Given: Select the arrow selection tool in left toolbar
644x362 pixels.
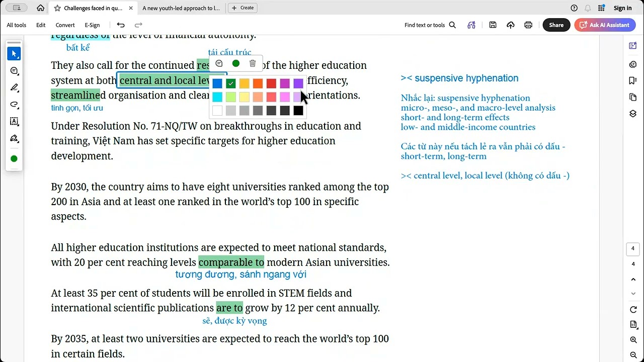Looking at the screenshot, I should click(x=14, y=54).
